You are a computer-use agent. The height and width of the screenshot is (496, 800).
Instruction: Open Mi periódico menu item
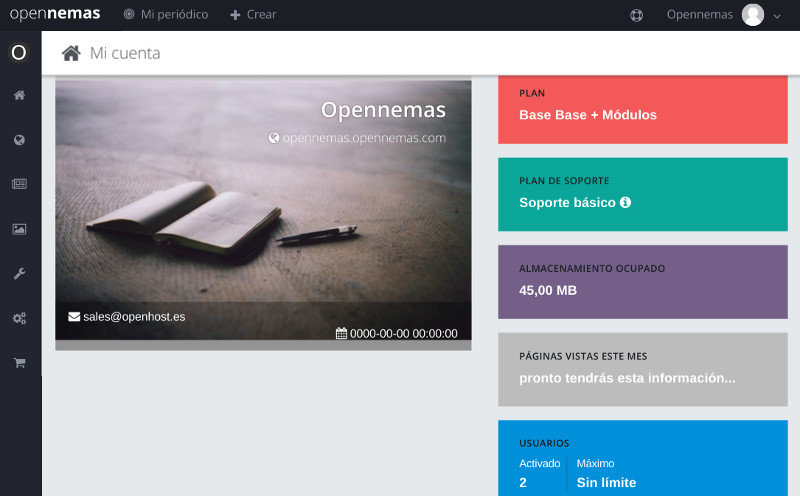166,14
